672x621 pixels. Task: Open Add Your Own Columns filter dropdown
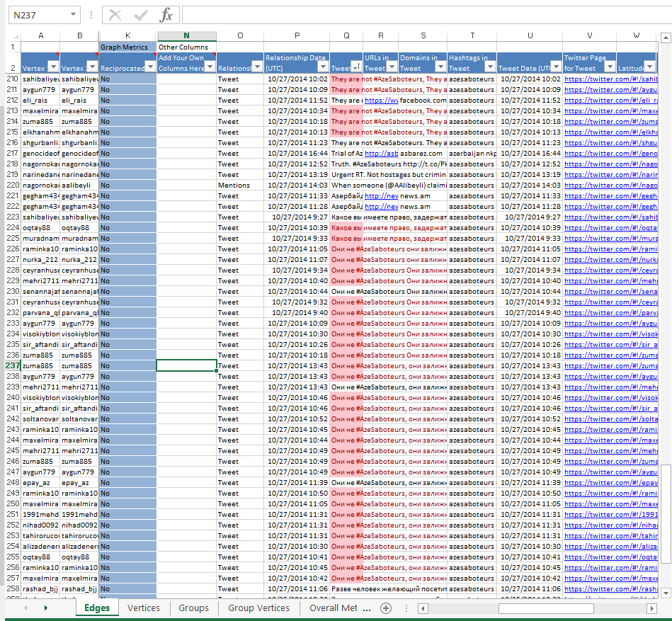(x=210, y=67)
